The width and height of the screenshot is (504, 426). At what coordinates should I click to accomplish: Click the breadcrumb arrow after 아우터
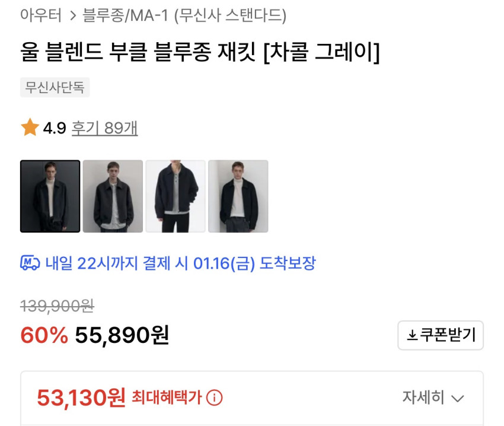tap(73, 15)
